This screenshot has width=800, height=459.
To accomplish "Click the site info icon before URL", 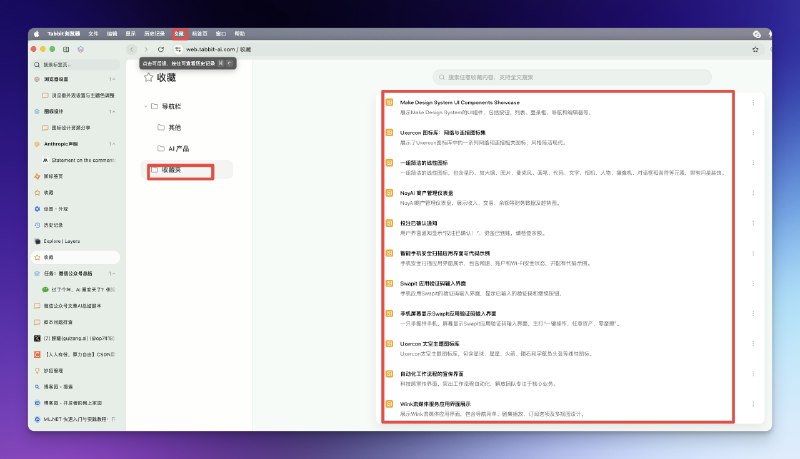I will point(177,48).
